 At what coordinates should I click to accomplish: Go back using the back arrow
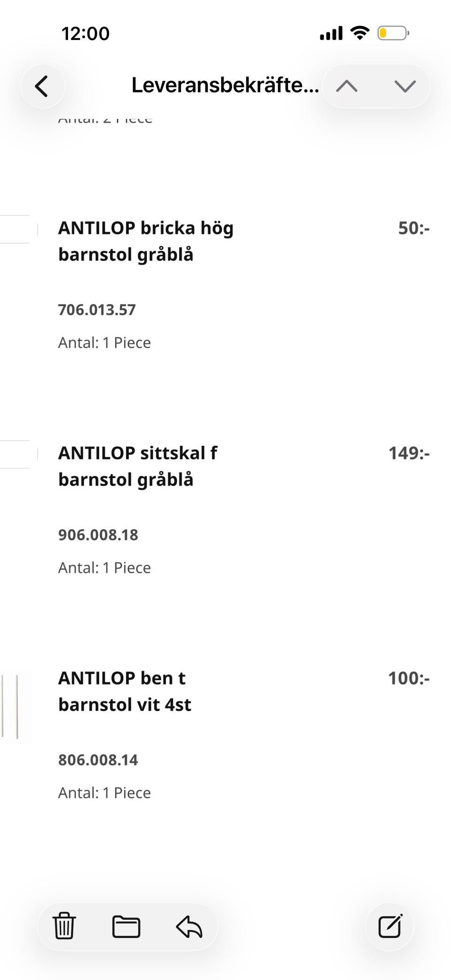pos(42,86)
